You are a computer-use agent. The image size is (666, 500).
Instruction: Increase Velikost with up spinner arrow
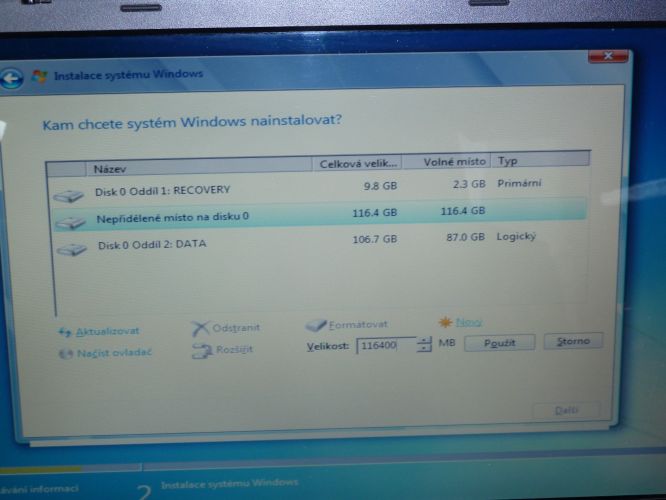424,341
